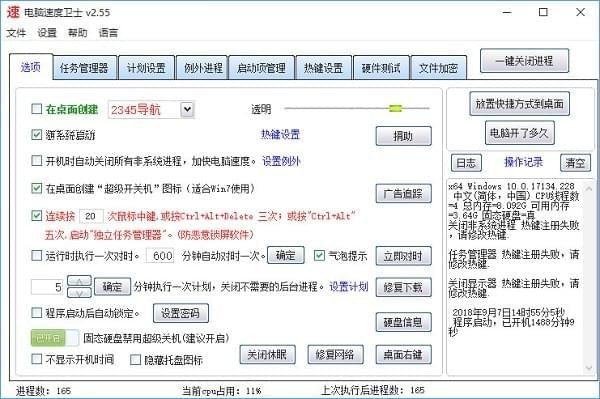Click 放置快捷方式到桌面 button
The height and width of the screenshot is (399, 600).
tap(519, 104)
